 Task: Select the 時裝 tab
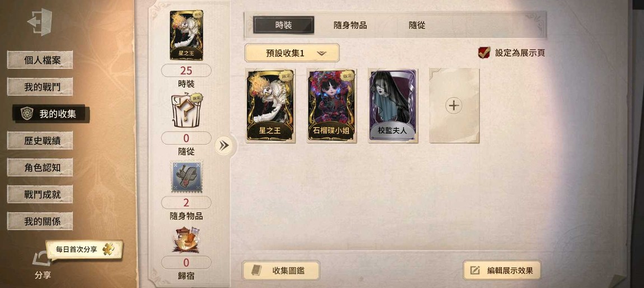[x=283, y=25]
